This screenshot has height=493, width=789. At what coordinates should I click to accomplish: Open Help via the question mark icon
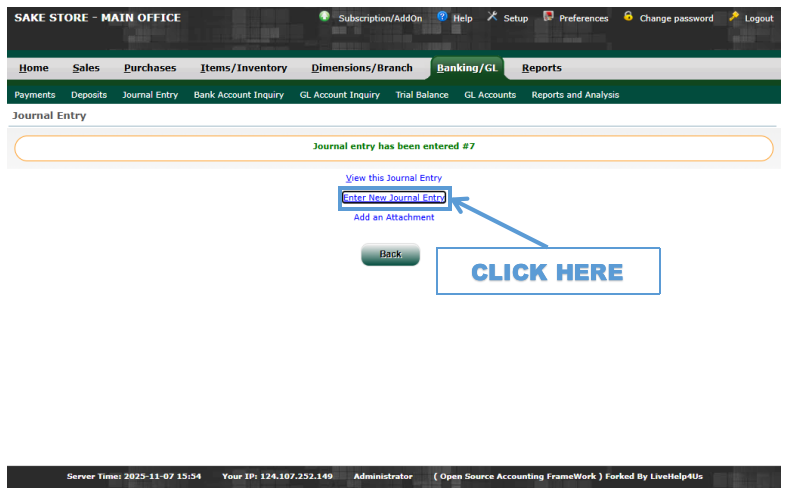[443, 17]
